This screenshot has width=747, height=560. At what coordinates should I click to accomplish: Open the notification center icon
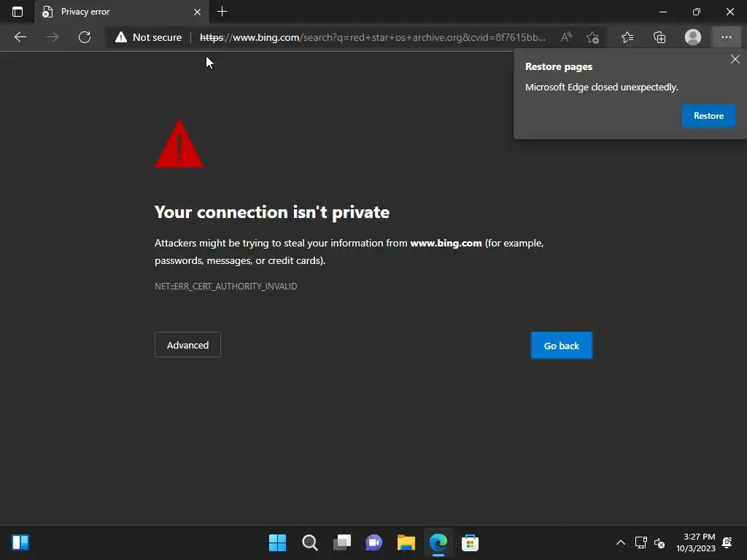click(x=727, y=542)
